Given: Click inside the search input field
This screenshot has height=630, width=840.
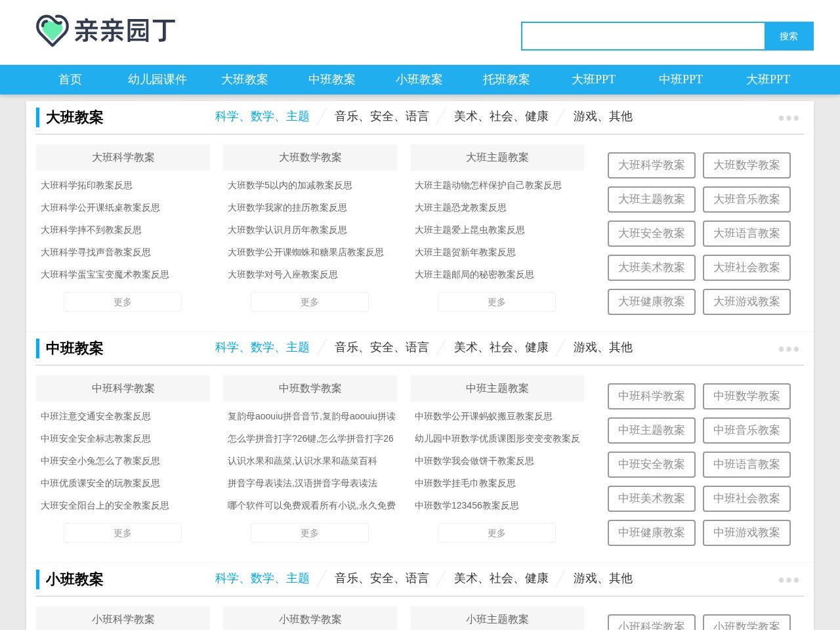Looking at the screenshot, I should (643, 36).
